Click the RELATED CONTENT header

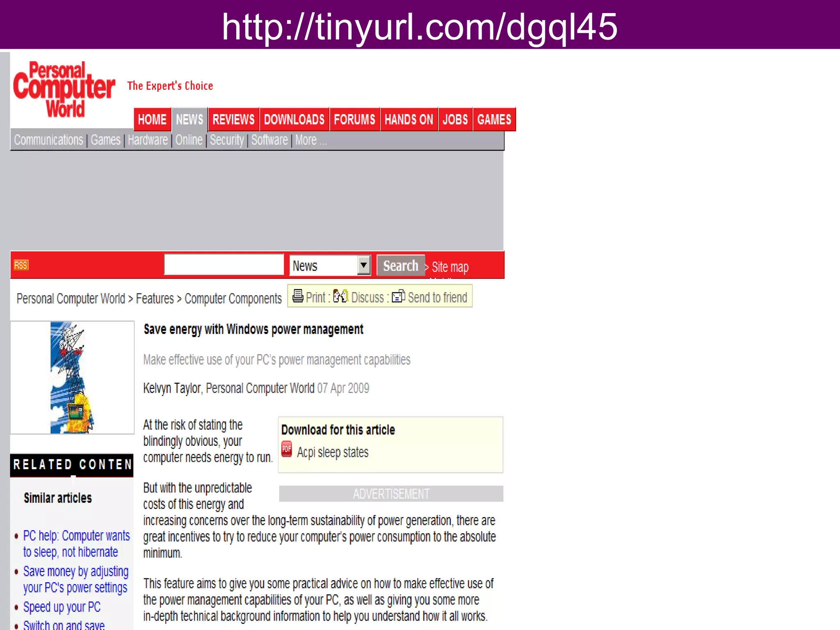coord(72,465)
